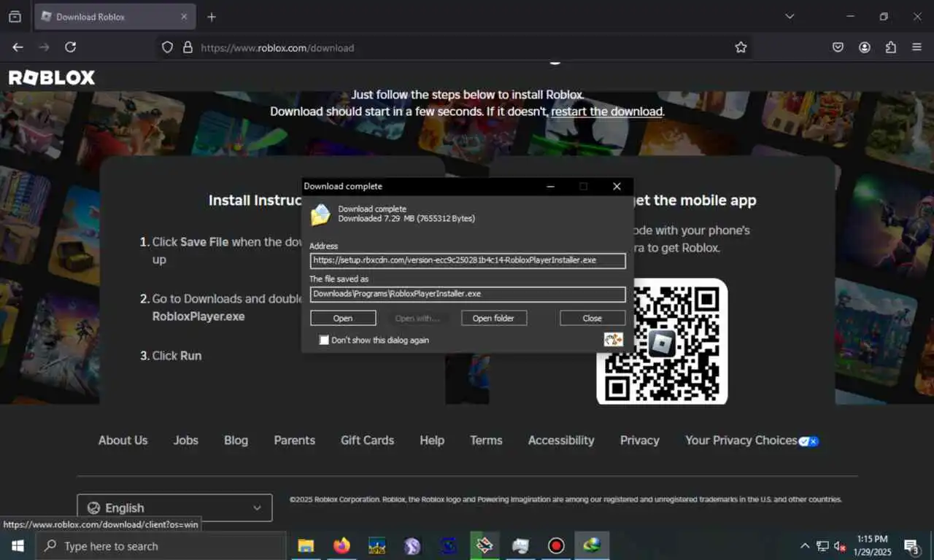Open the Jobs footer link
This screenshot has height=560, width=934.
[x=185, y=440]
